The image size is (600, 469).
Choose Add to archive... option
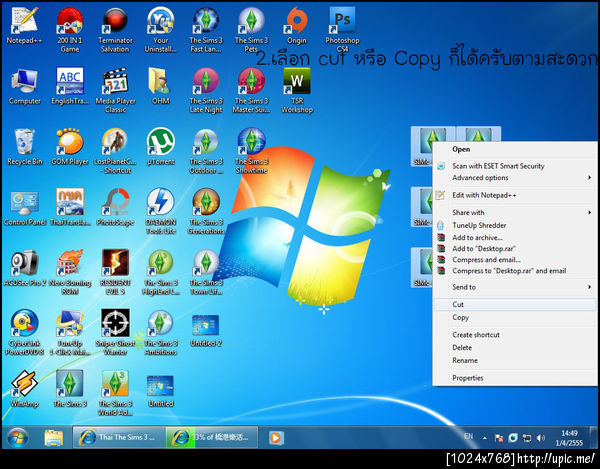tap(515, 237)
